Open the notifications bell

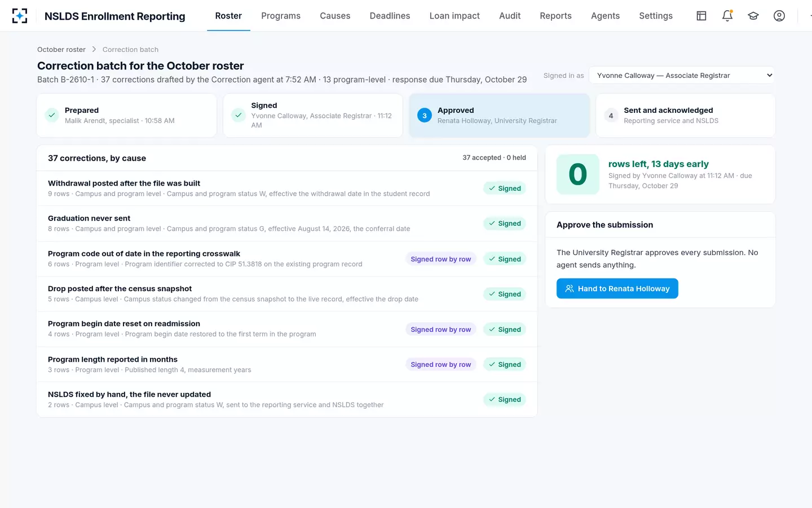point(727,16)
